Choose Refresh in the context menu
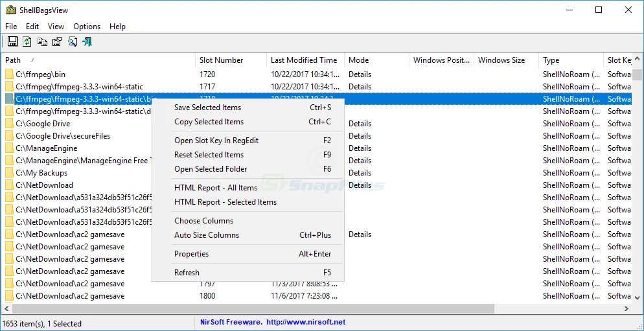 248,273
